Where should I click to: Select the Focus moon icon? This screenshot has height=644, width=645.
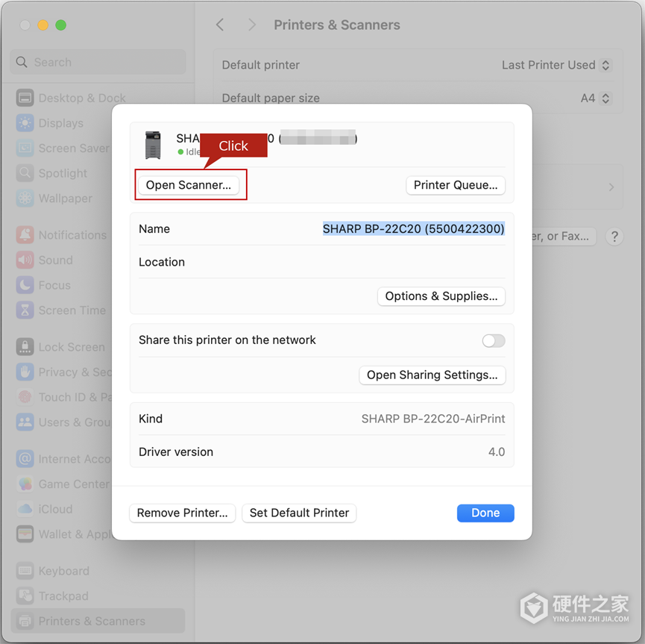coord(25,285)
